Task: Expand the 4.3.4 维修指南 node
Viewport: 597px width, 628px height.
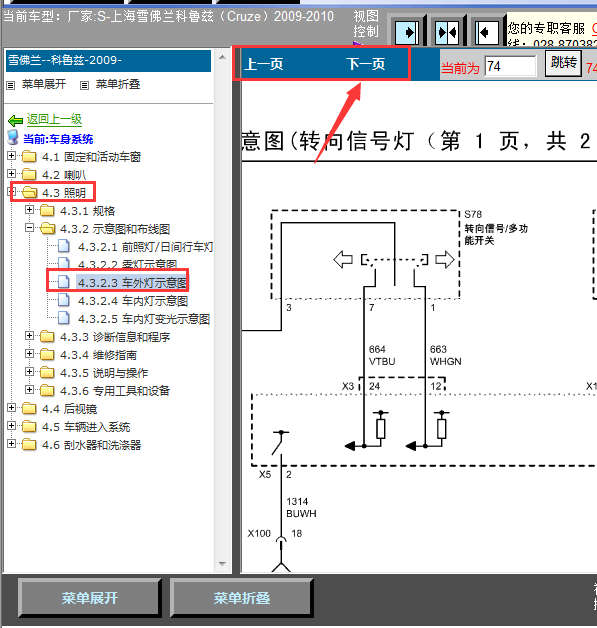Action: pos(29,353)
